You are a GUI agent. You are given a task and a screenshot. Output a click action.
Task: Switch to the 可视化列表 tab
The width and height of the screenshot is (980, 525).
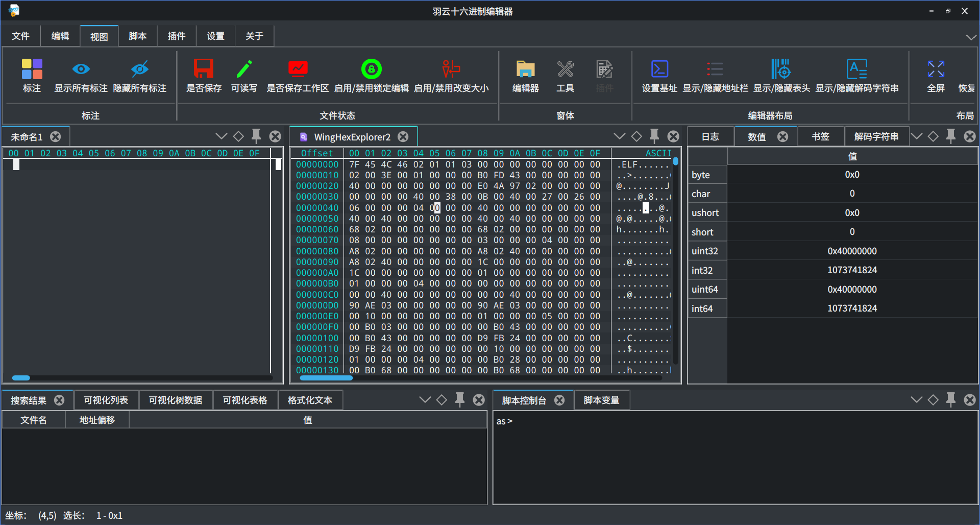(106, 400)
